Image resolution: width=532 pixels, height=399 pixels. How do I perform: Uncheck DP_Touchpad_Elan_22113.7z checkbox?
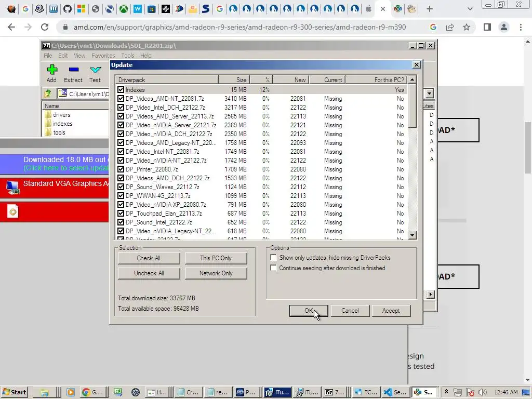click(x=121, y=213)
